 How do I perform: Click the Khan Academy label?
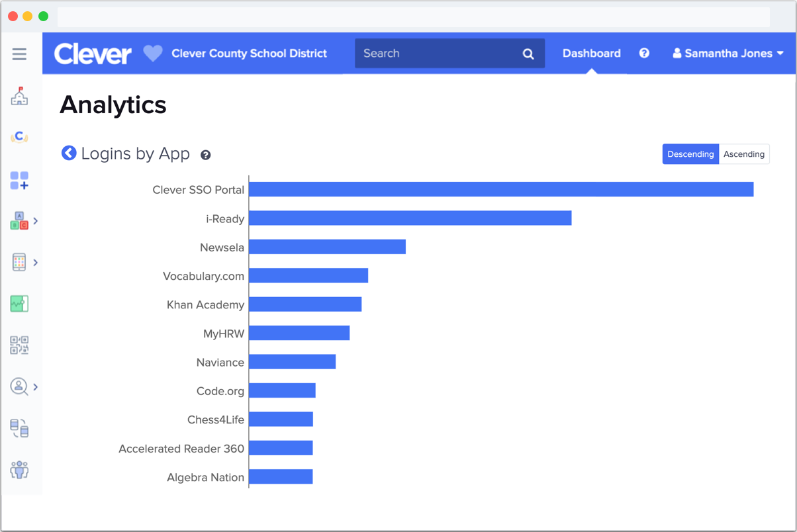[206, 305]
